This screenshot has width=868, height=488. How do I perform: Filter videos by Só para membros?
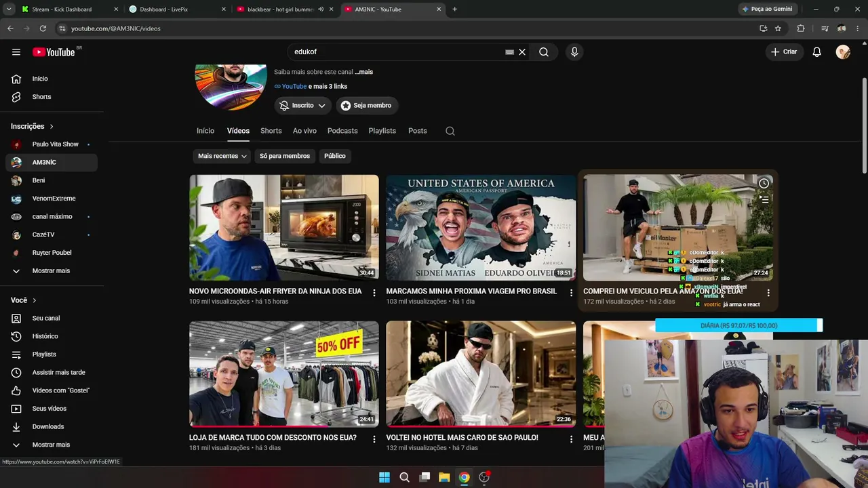click(x=285, y=156)
